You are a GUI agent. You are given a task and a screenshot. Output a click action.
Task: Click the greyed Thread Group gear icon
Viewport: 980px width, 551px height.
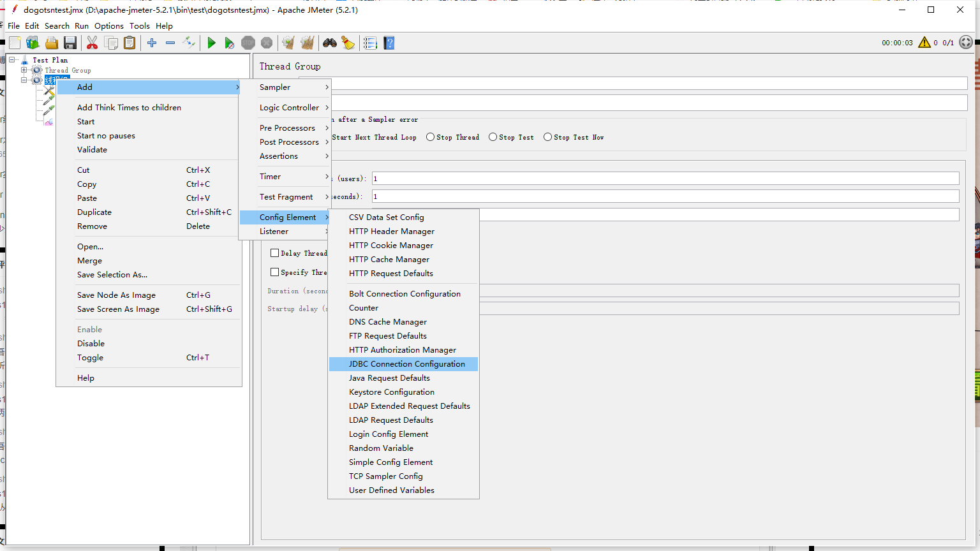pos(37,70)
